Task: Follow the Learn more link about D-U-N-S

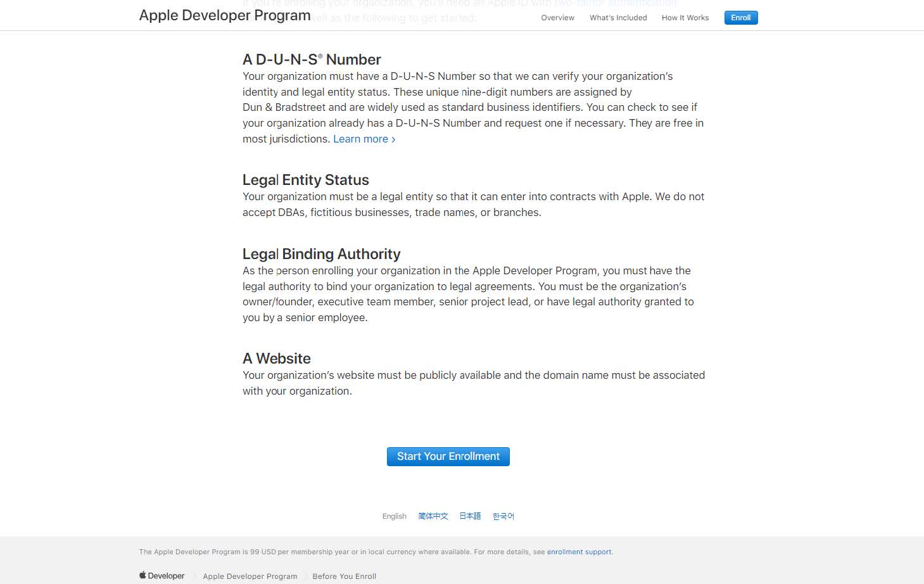Action: [364, 139]
